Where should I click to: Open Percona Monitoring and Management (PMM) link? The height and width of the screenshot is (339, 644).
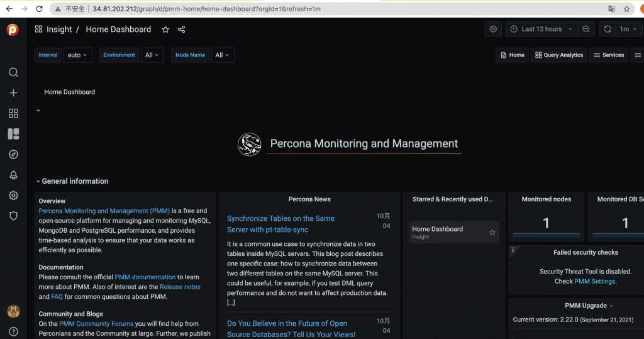pyautogui.click(x=104, y=211)
